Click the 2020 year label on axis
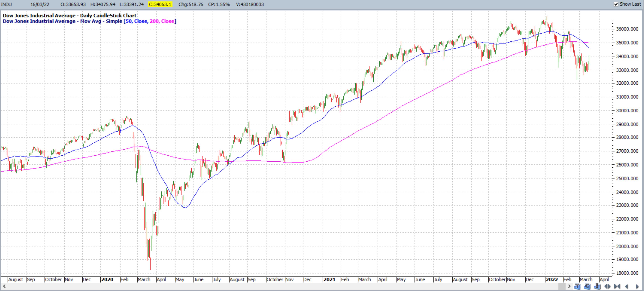The height and width of the screenshot is (291, 644). [x=107, y=279]
